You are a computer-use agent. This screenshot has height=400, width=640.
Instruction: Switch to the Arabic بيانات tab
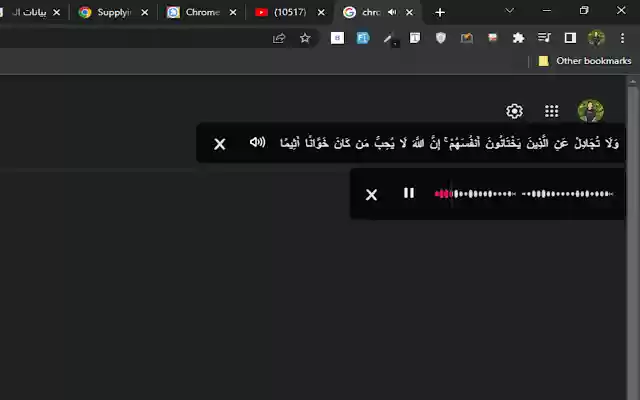[29, 13]
